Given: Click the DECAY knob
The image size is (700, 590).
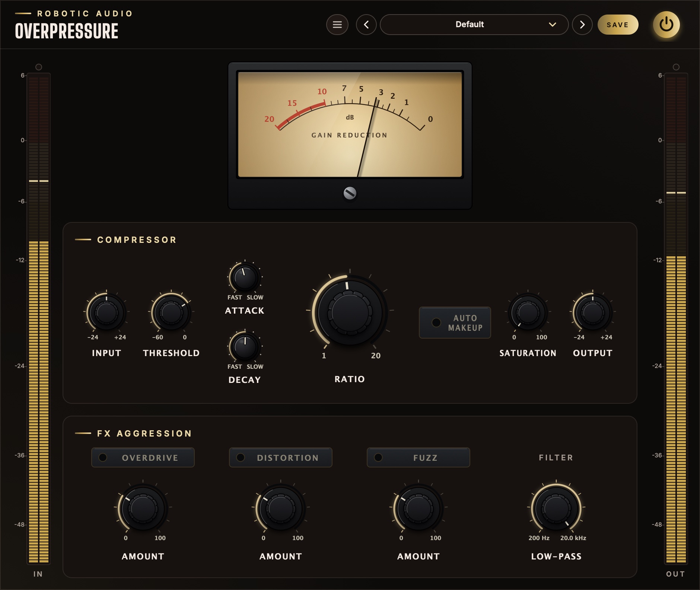Looking at the screenshot, I should tap(245, 347).
